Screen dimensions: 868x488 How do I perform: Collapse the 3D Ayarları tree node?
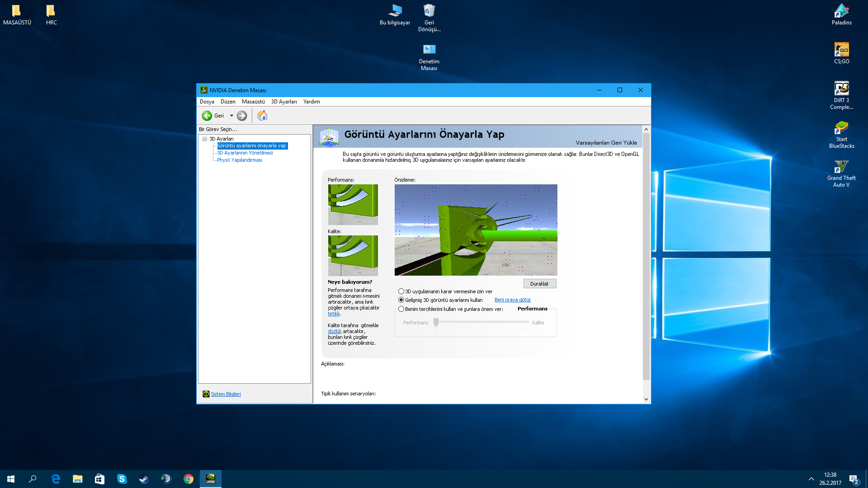pos(205,139)
